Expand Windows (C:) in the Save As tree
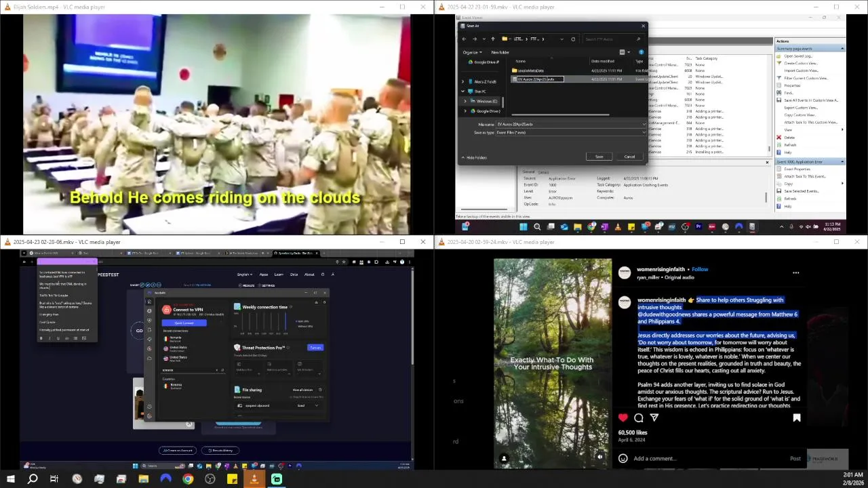The width and height of the screenshot is (868, 488). click(x=465, y=101)
